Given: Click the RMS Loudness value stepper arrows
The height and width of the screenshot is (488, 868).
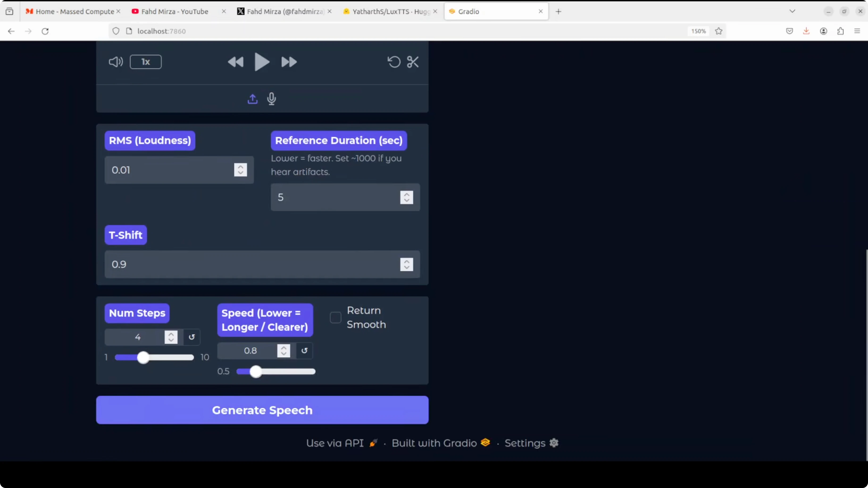Looking at the screenshot, I should [x=240, y=170].
